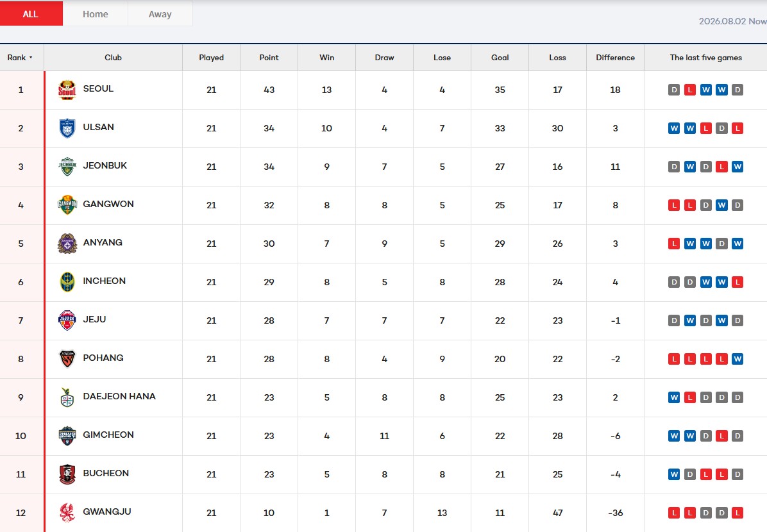
Task: Click the Point column header
Action: point(269,58)
